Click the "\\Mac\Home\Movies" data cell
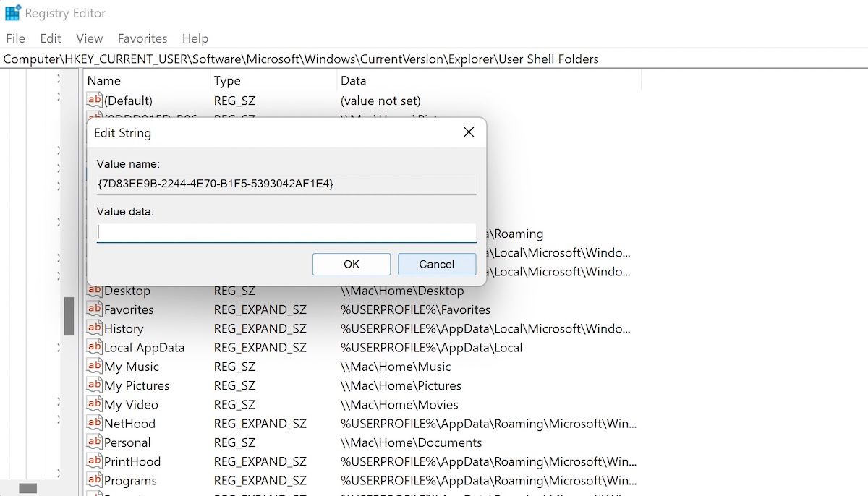The height and width of the screenshot is (496, 868). point(399,404)
